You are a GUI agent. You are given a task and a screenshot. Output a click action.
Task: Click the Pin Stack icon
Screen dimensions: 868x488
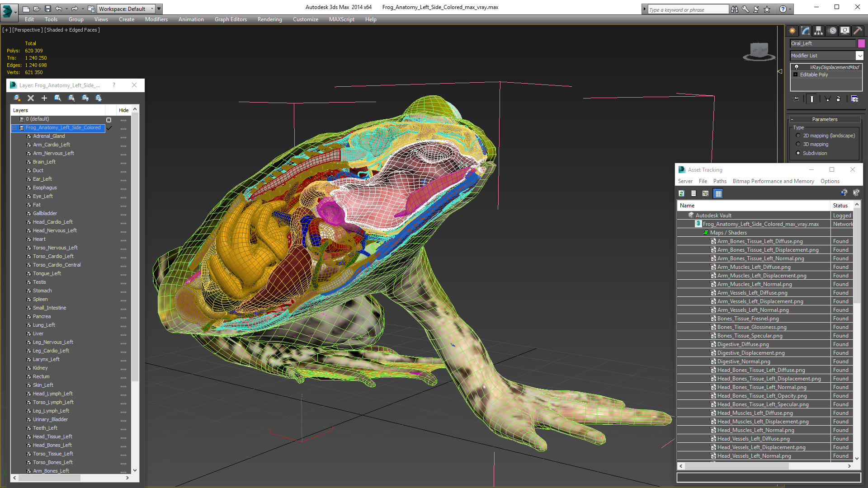pyautogui.click(x=796, y=99)
